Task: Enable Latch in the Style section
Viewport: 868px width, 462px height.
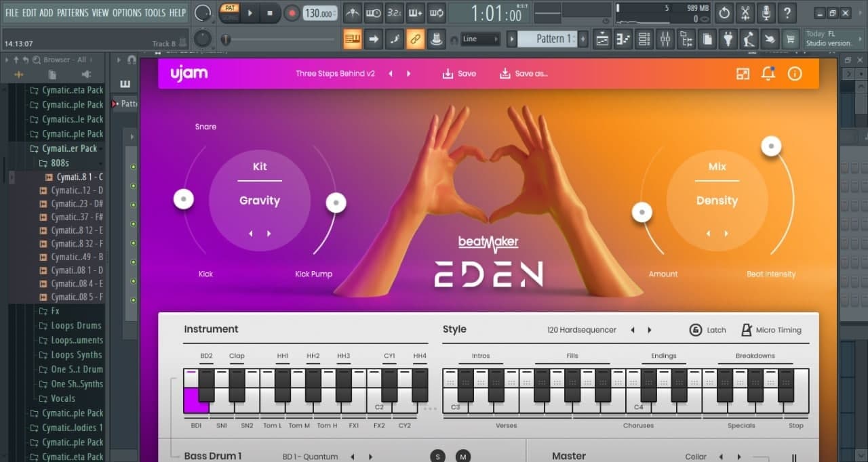Action: 707,330
